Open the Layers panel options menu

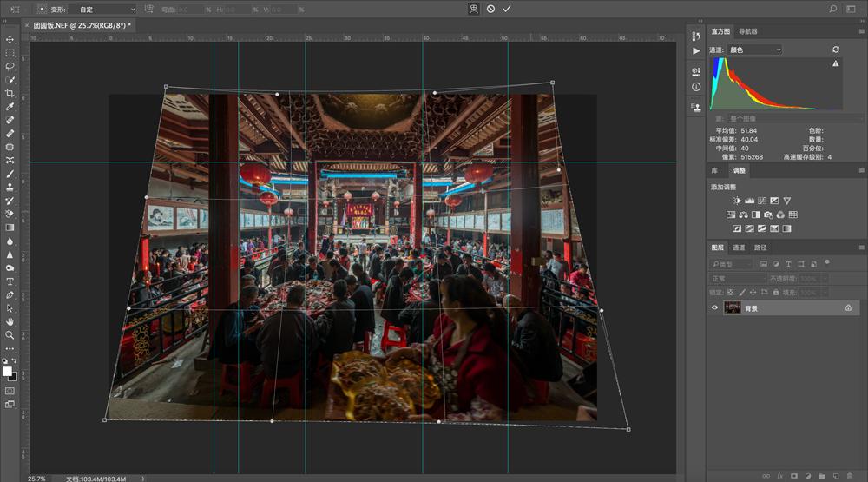point(861,248)
